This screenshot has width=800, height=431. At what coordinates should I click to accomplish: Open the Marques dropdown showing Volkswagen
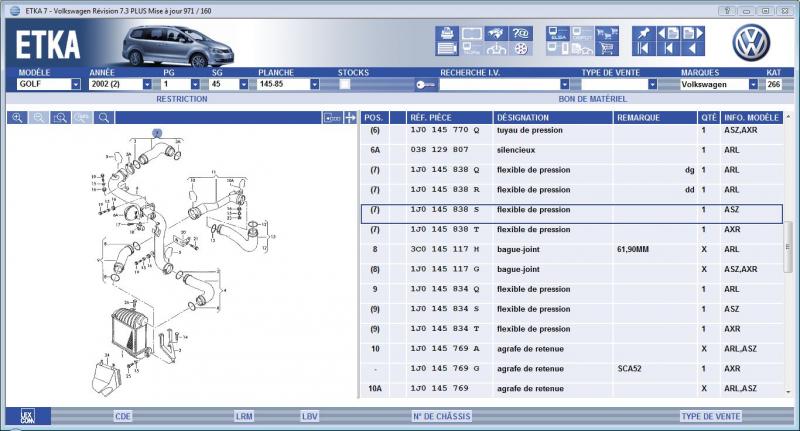click(753, 84)
